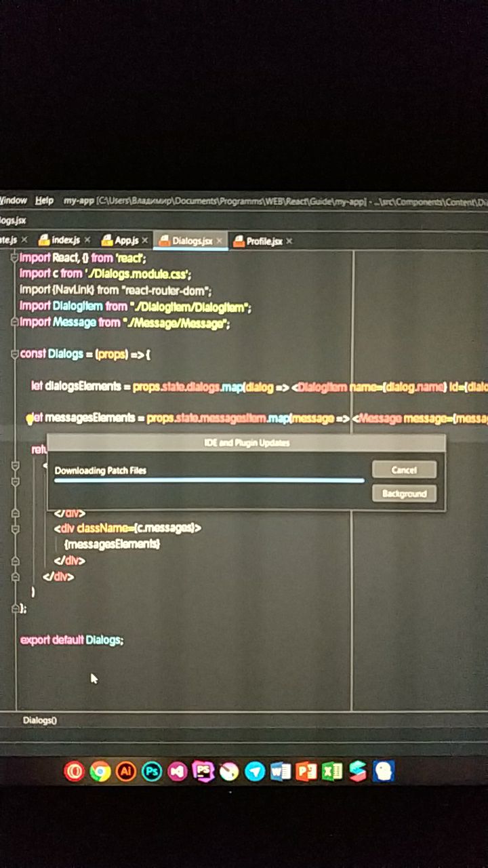Collapse the 'const Dialogs' function fold
The image size is (488, 868).
pos(15,354)
